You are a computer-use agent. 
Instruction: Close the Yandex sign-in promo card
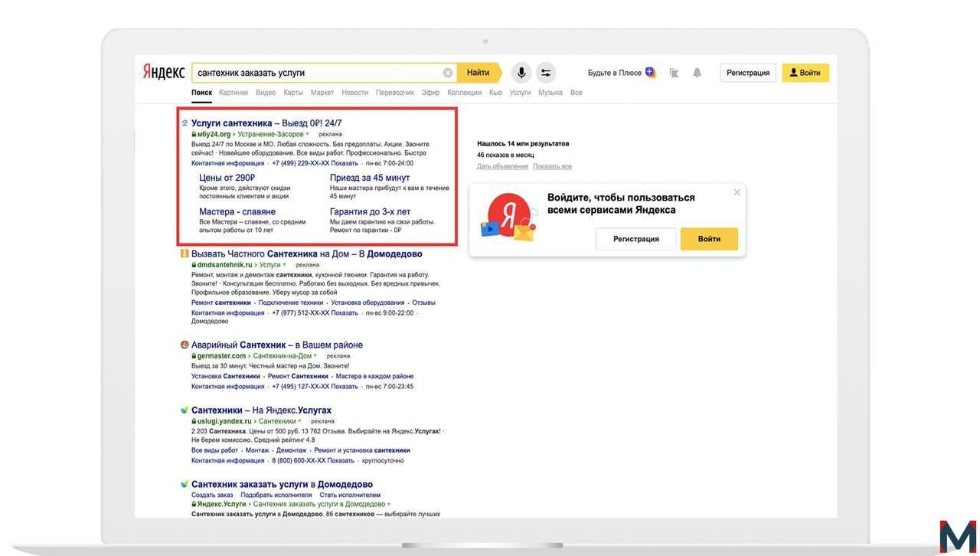coord(737,192)
